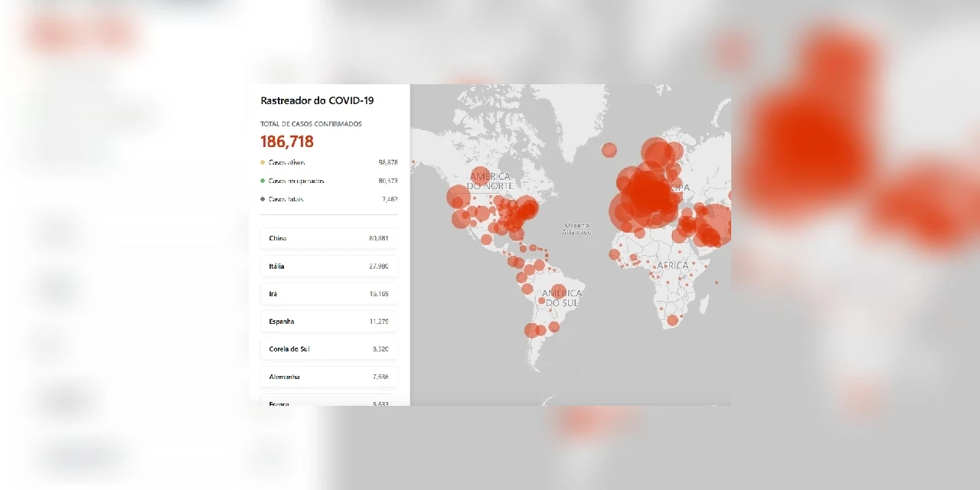
Task: Click the bubble above the América do Sul label
Action: [558, 290]
